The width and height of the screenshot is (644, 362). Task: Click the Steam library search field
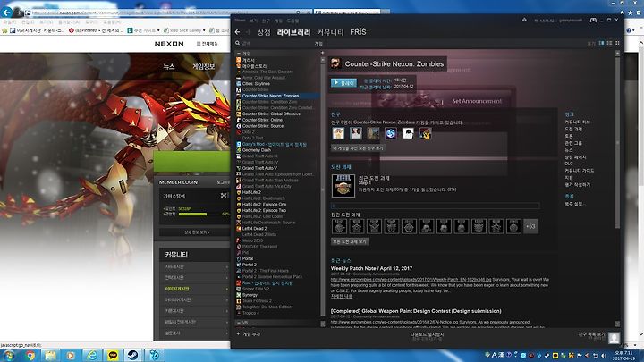277,43
